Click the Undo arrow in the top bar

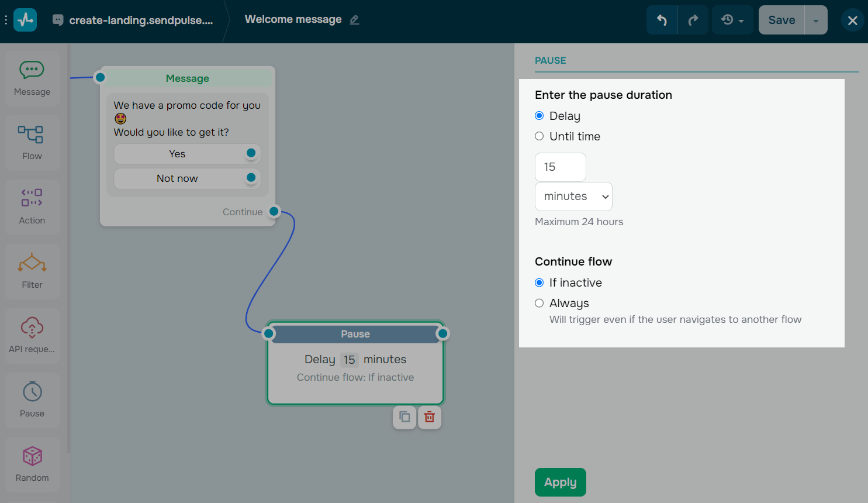click(661, 19)
